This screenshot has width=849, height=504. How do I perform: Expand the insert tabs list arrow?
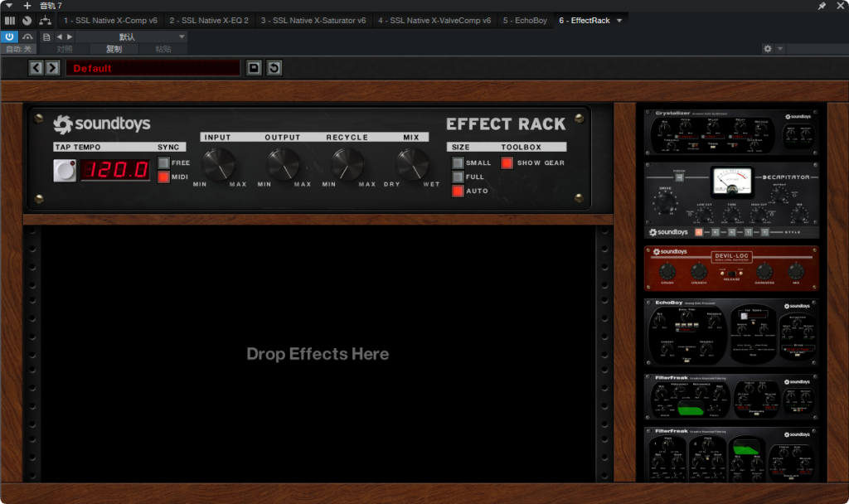coord(619,21)
